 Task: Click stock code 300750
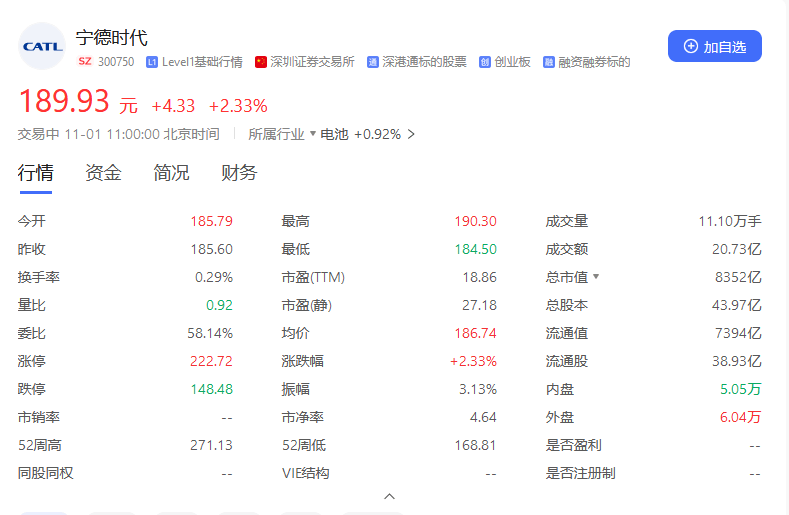click(116, 62)
